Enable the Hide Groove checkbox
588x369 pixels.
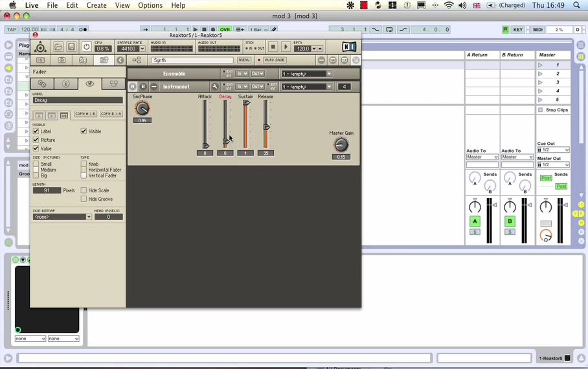click(84, 199)
